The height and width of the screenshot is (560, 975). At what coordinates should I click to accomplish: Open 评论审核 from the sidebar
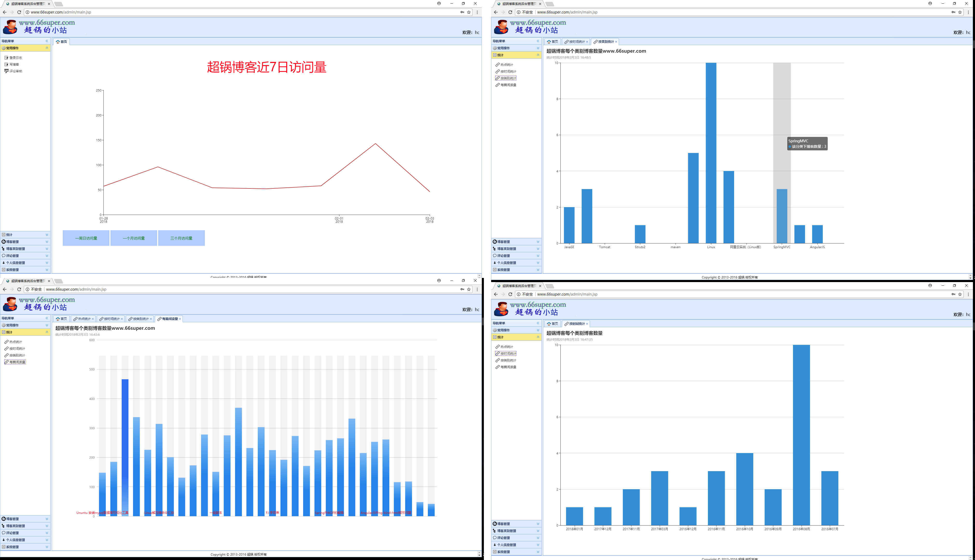pyautogui.click(x=15, y=71)
